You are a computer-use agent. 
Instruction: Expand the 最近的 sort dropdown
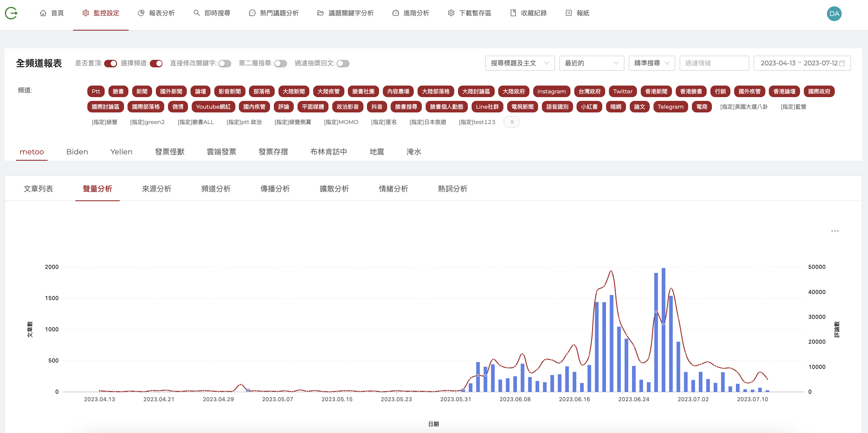tap(591, 63)
